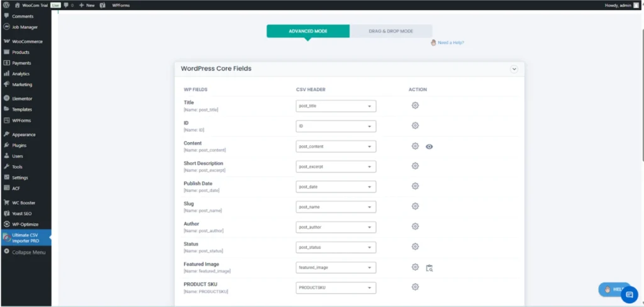Image resolution: width=644 pixels, height=307 pixels.
Task: Click the floating Help button
Action: [613, 289]
